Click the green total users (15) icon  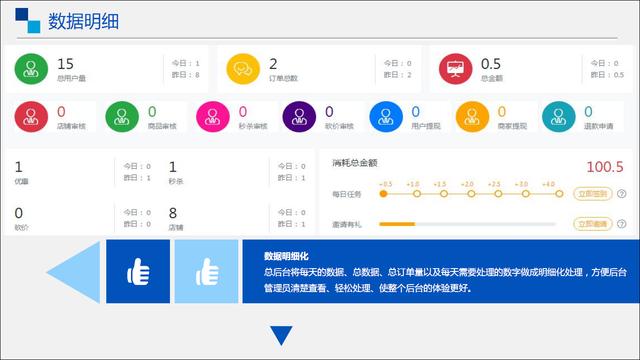31,69
